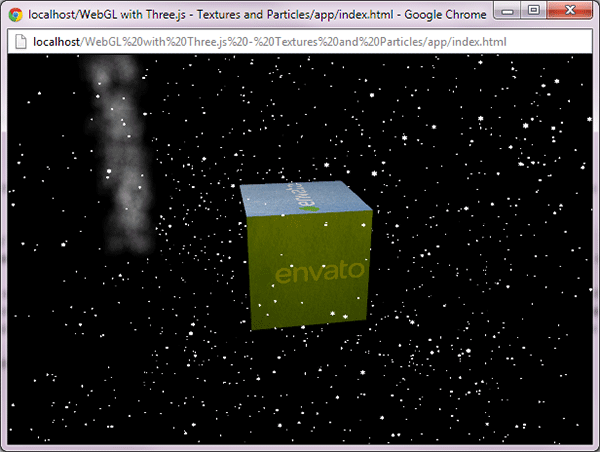Maximize the Chrome window
This screenshot has height=452, width=600.
click(533, 10)
